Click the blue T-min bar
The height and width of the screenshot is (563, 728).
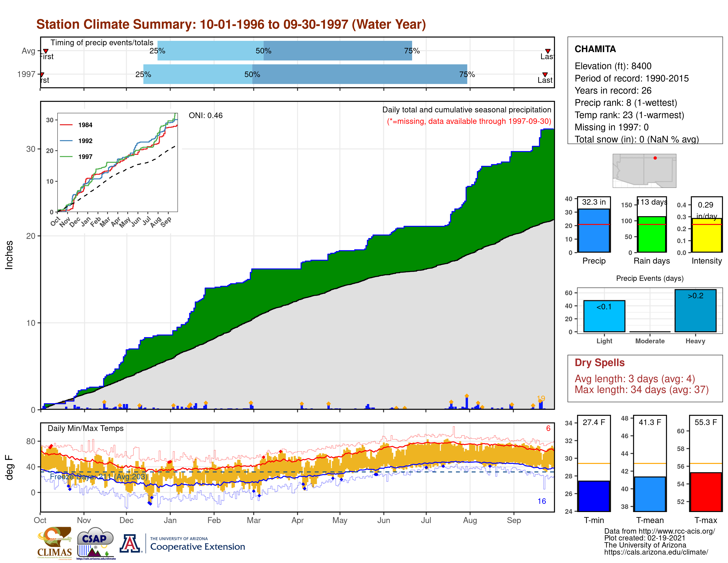(x=594, y=496)
